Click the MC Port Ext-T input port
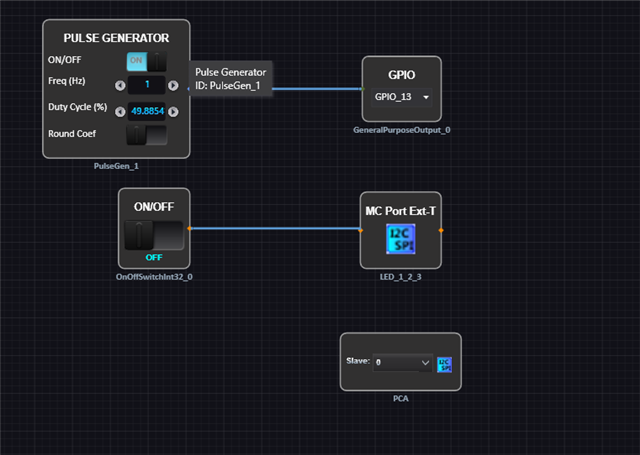This screenshot has height=455, width=640. point(360,231)
